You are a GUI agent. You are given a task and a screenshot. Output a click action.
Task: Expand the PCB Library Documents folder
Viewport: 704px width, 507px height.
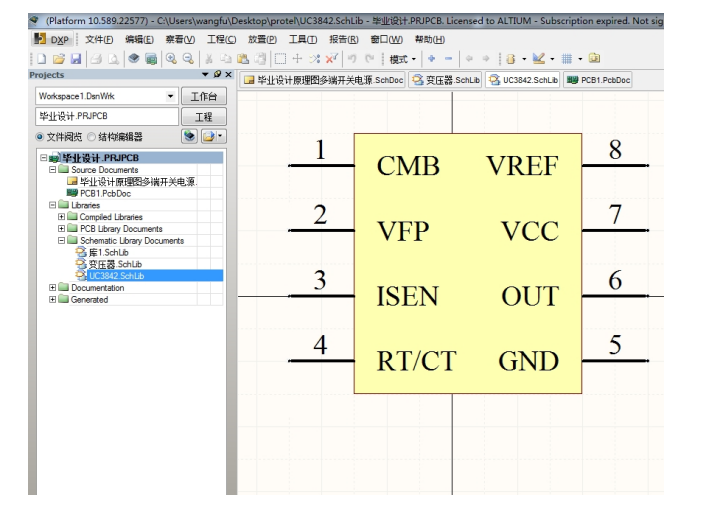click(x=62, y=229)
